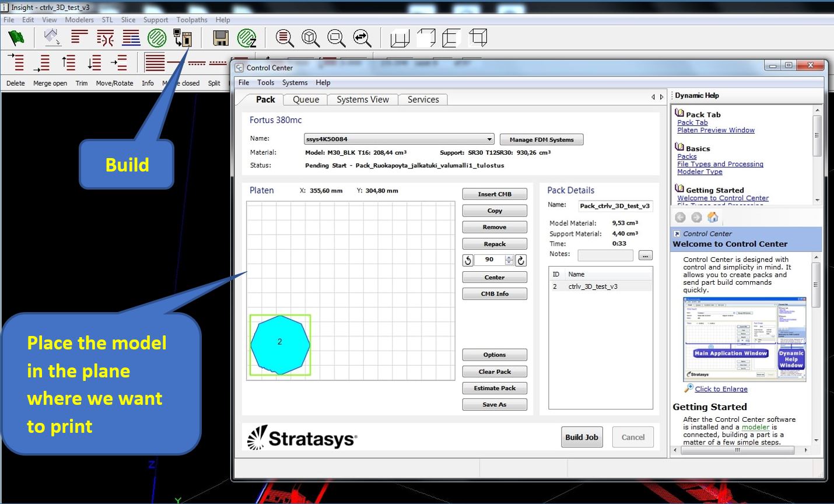Click the Click to Enlarge link

[x=721, y=389]
